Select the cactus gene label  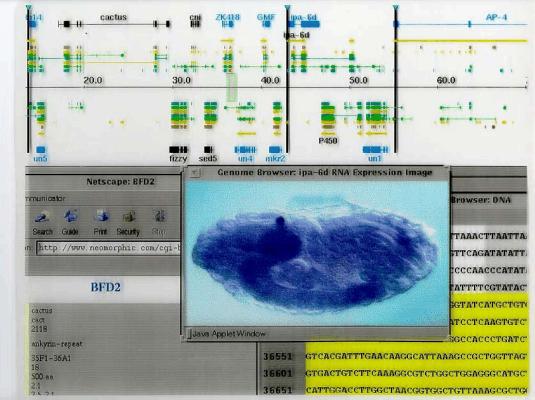114,17
